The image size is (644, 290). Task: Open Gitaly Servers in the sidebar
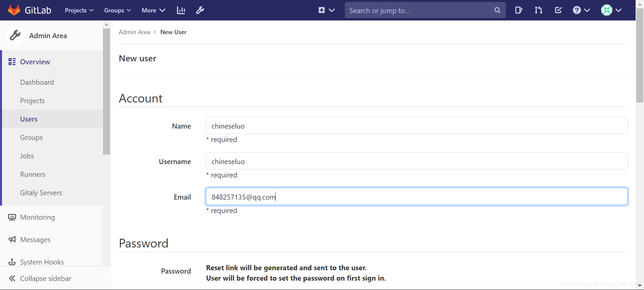(x=41, y=193)
